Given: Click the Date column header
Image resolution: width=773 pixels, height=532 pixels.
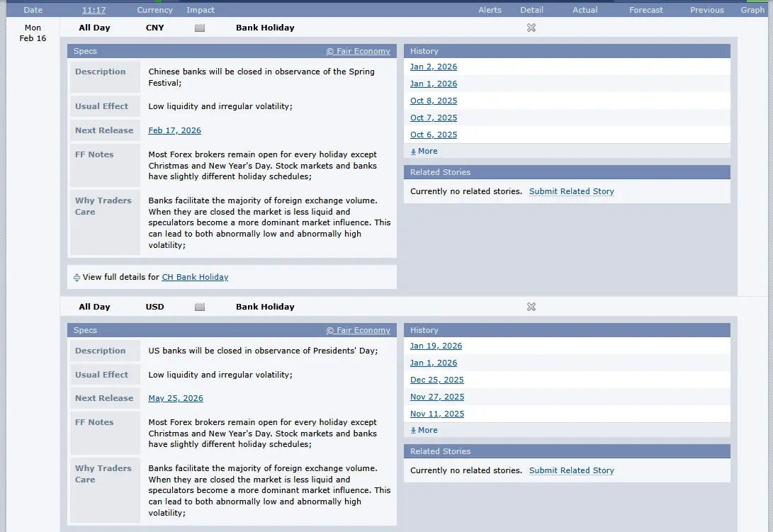Looking at the screenshot, I should (x=33, y=10).
